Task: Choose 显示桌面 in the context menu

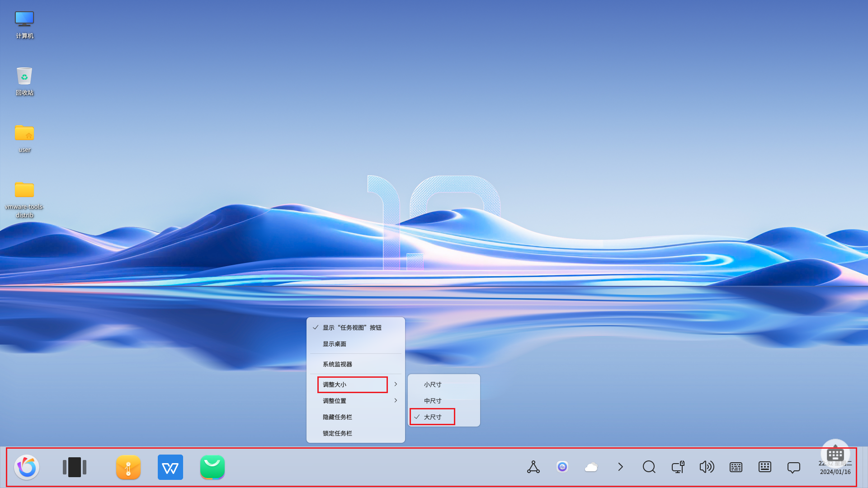Action: click(356, 344)
